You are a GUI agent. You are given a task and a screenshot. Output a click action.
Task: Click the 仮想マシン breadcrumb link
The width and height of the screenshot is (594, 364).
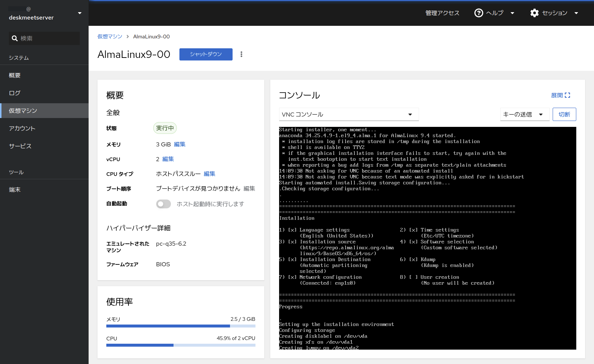tap(110, 37)
